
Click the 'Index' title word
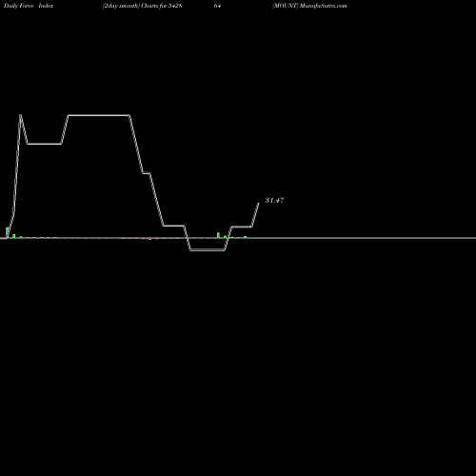coord(46,6)
